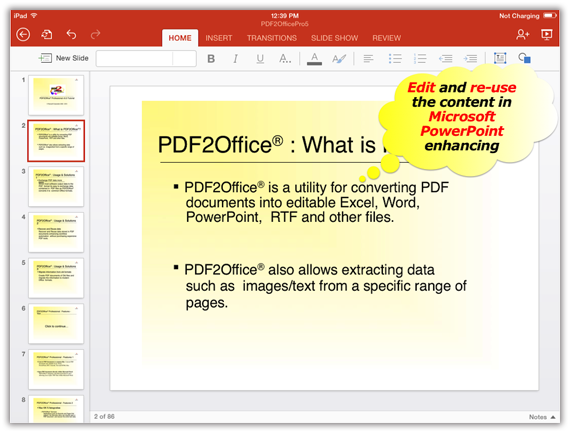Expand more font formatting options A..
The image size is (570, 433).
(285, 59)
